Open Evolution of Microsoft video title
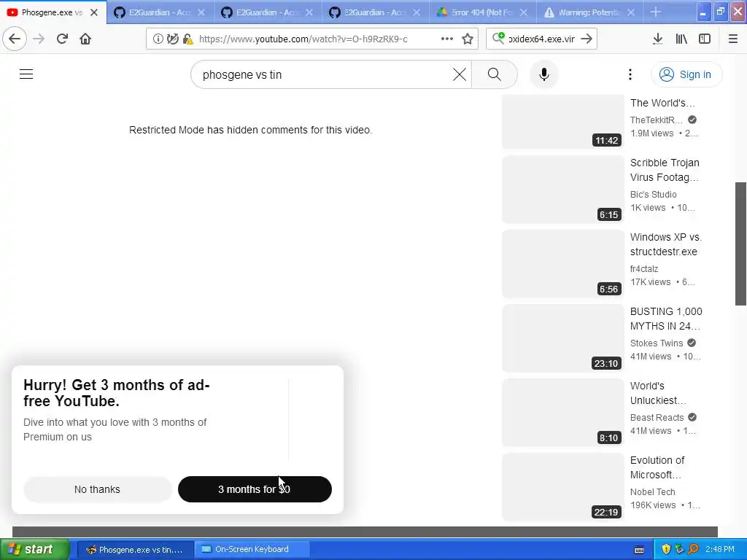Viewport: 747px width, 560px height. [657, 467]
